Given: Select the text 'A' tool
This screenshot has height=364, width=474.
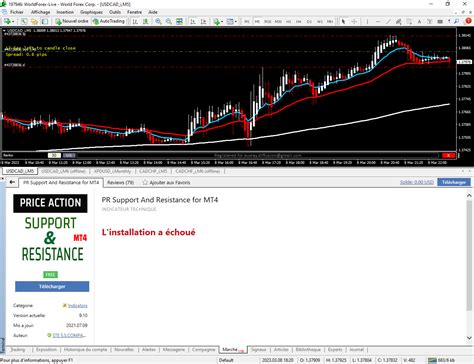Looking at the screenshot, I should click(419, 21).
